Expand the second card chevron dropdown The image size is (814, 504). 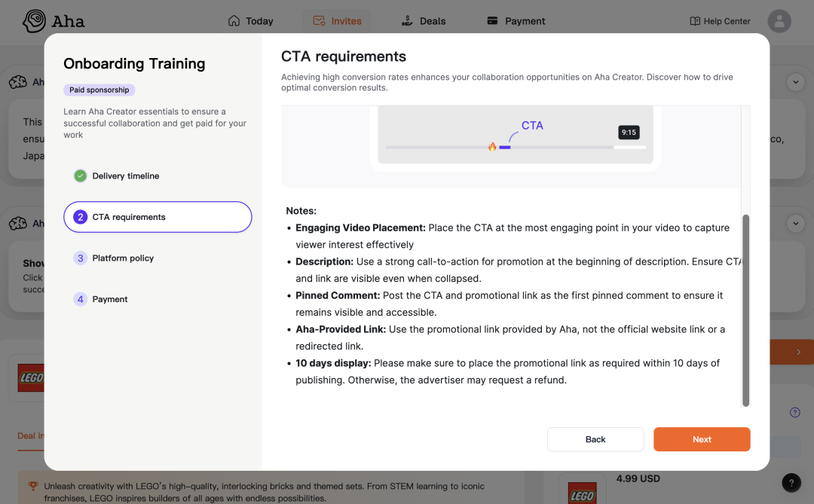(x=796, y=224)
